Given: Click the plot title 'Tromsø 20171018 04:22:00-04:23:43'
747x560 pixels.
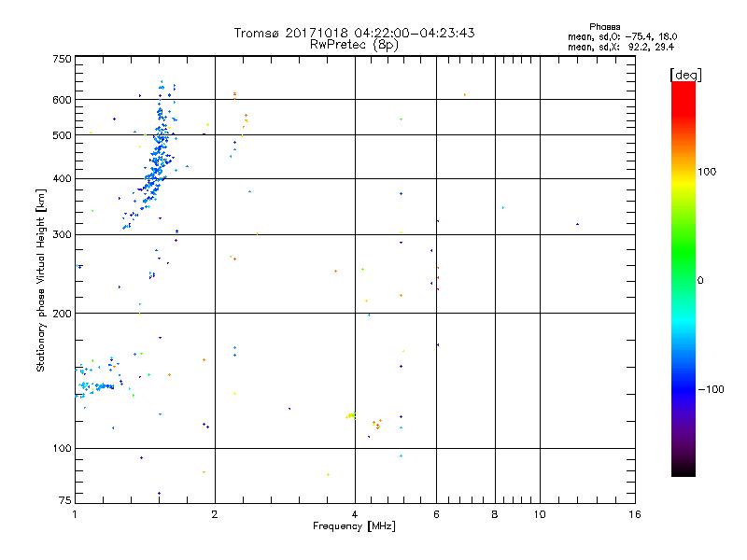Looking at the screenshot, I should tap(354, 33).
